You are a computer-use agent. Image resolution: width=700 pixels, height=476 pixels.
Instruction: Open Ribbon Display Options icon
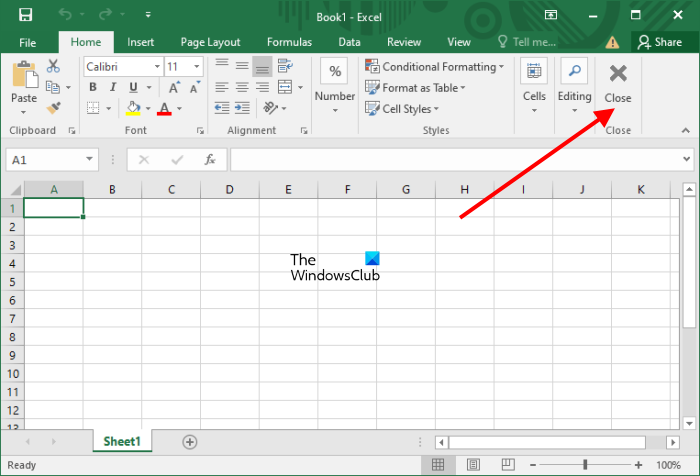click(x=551, y=15)
